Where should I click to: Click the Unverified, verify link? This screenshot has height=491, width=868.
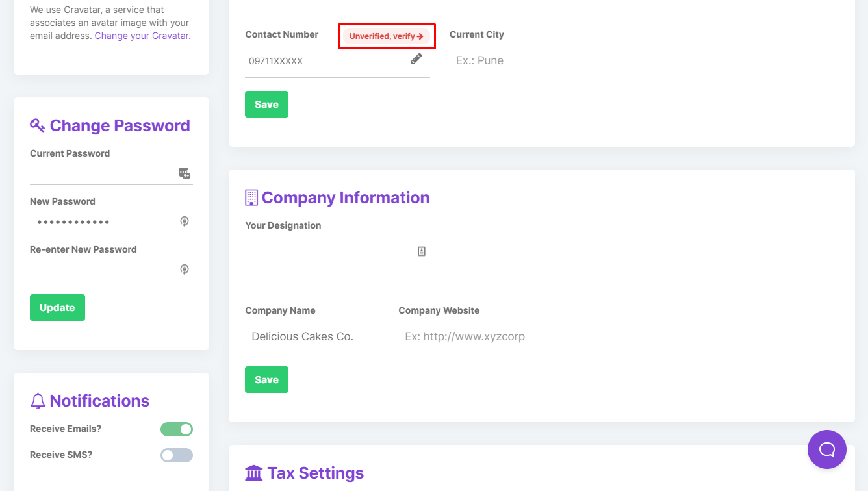coord(387,36)
